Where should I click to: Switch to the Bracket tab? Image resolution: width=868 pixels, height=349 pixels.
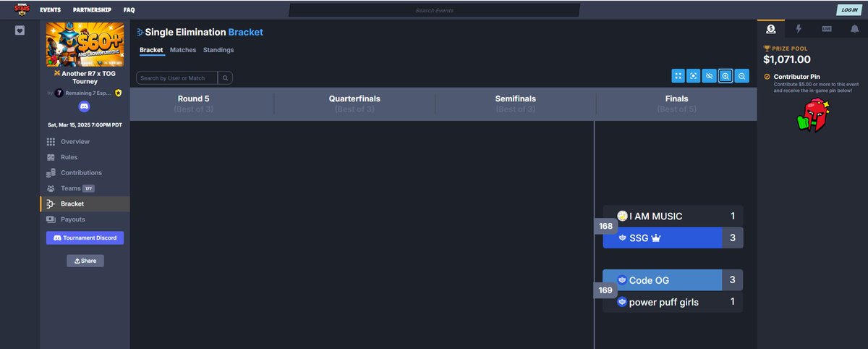[152, 50]
